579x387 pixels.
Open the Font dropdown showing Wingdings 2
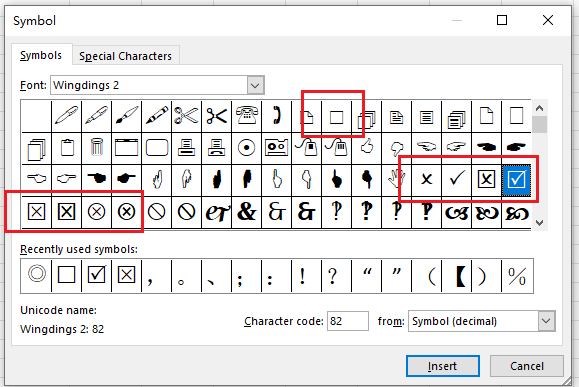click(x=255, y=85)
